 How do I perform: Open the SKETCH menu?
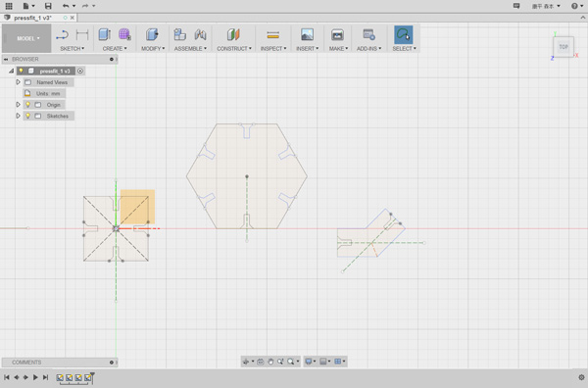click(72, 48)
